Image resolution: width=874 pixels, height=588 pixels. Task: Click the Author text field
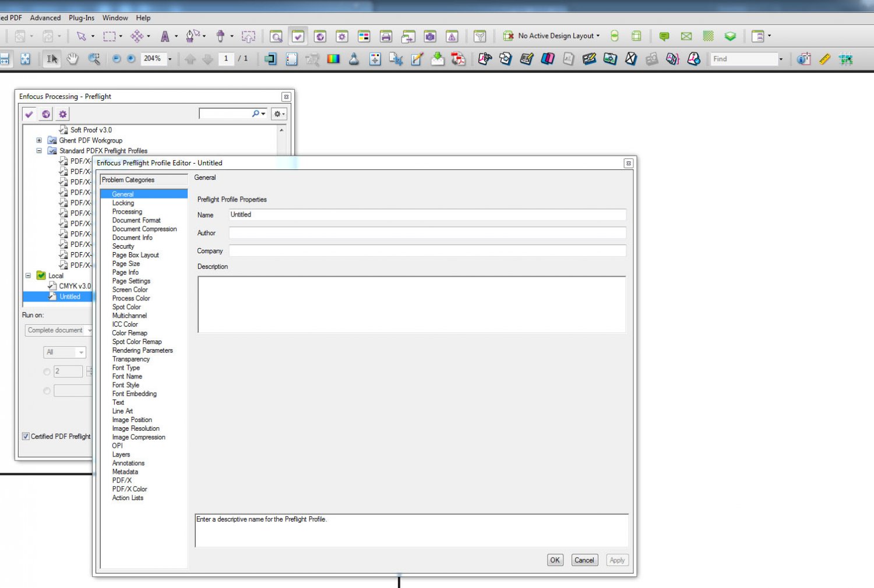[x=427, y=233]
